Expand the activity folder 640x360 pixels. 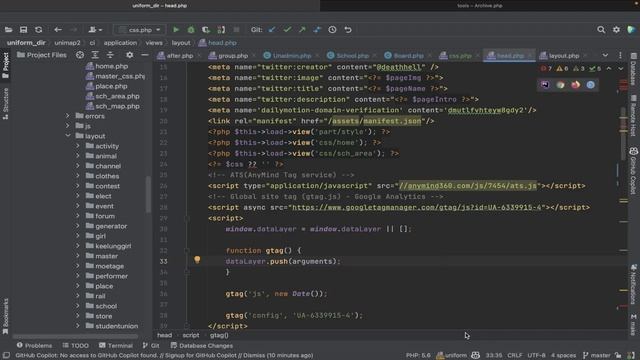pos(78,146)
